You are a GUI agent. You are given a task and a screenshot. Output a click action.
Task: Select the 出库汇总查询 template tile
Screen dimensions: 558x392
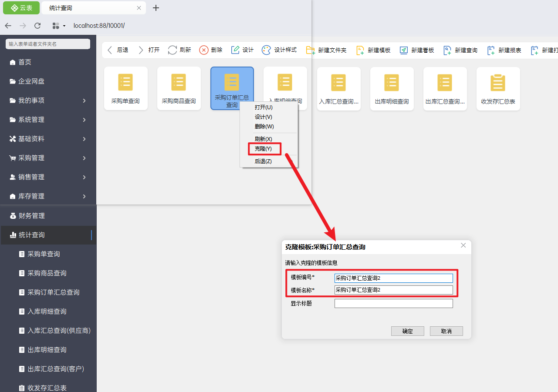coord(445,88)
